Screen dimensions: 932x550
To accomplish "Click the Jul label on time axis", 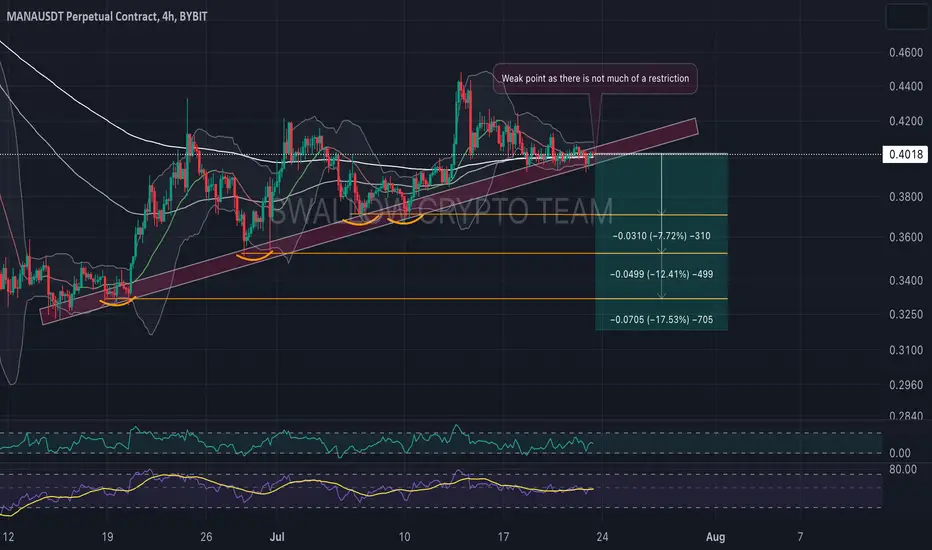I will (277, 537).
